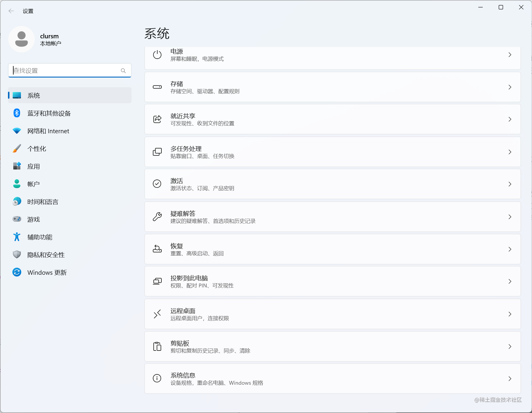The height and width of the screenshot is (413, 532).
Task: Click the 设置 window title text
Action: [x=28, y=11]
